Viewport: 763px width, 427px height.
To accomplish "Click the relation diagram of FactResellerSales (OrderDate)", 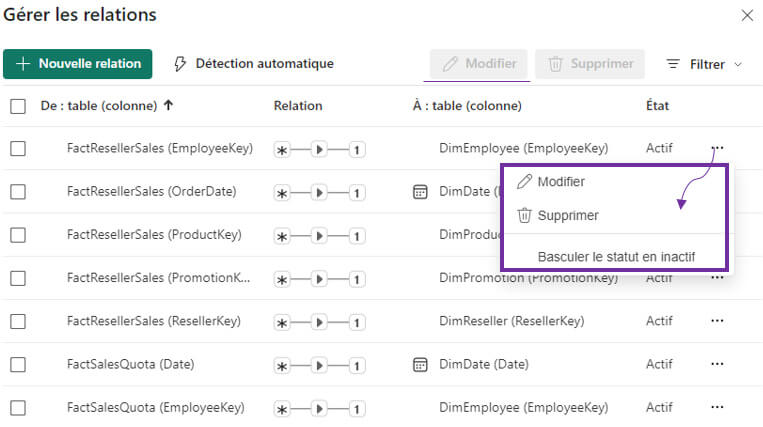I will pos(319,193).
